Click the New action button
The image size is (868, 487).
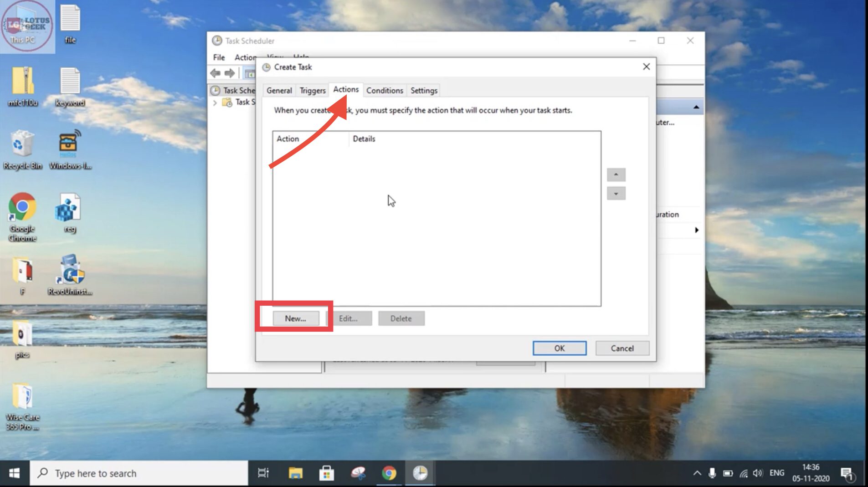[x=295, y=318]
